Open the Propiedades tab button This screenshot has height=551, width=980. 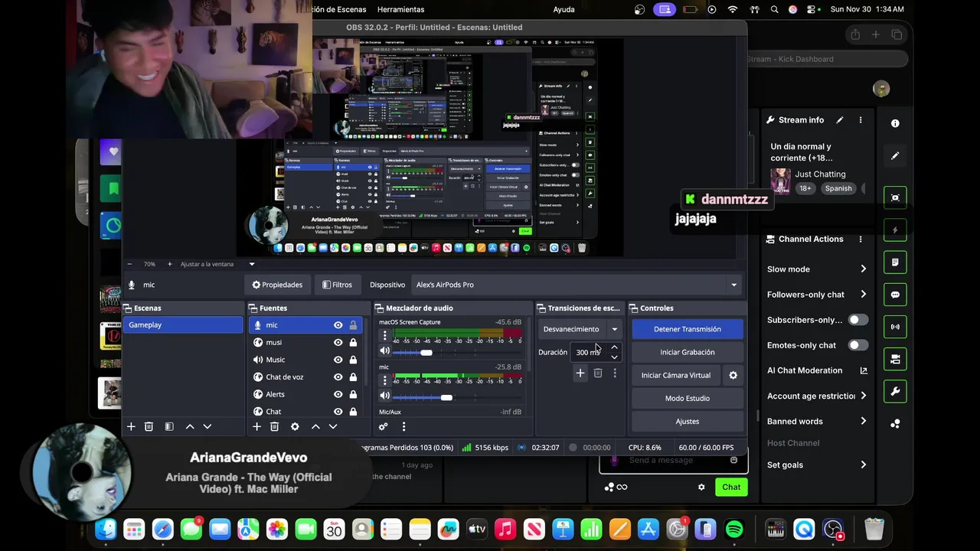(x=277, y=285)
